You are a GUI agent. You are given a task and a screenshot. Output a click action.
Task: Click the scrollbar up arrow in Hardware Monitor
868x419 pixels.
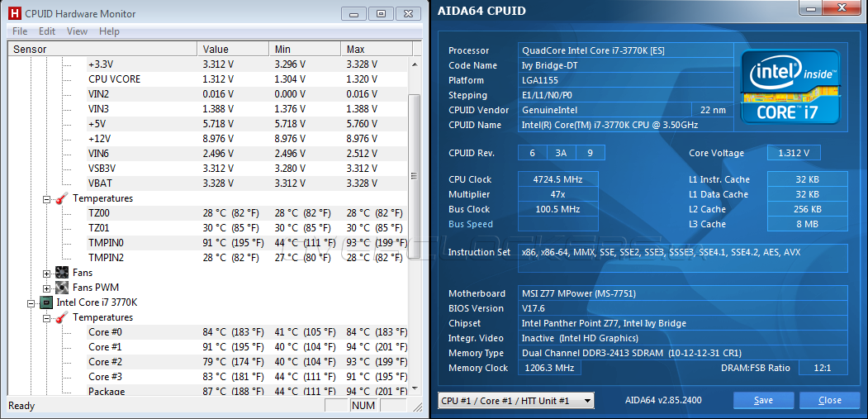[414, 63]
